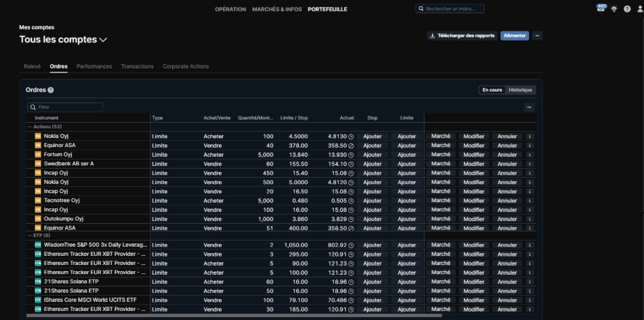Select the En cours orders view
The width and height of the screenshot is (644, 320).
click(x=492, y=90)
